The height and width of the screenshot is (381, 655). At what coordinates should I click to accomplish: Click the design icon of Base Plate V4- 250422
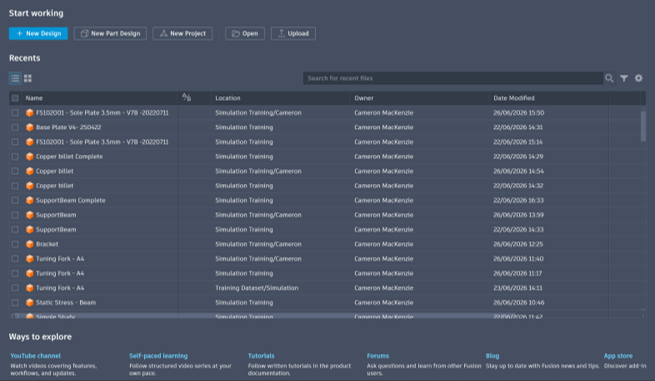pyautogui.click(x=30, y=127)
